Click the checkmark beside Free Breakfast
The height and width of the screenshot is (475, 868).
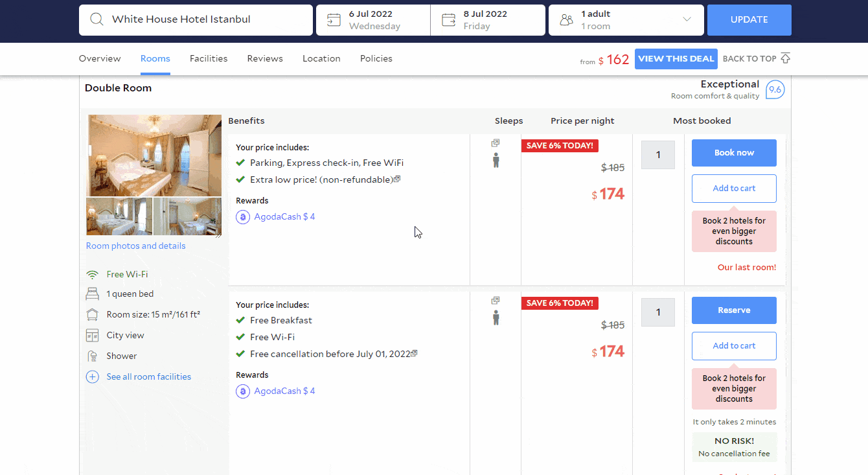click(240, 320)
